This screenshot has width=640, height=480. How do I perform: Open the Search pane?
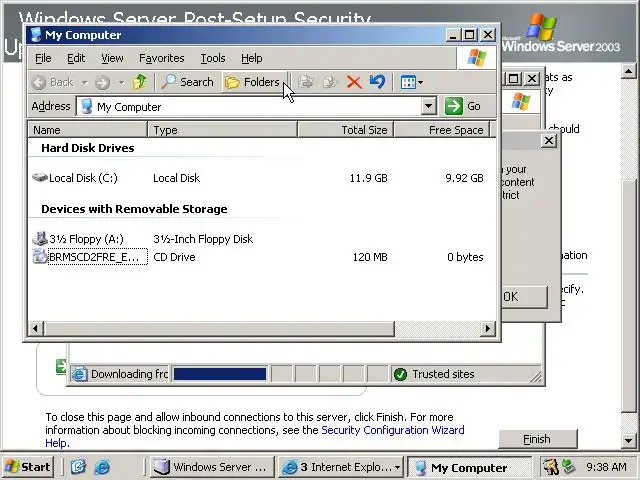click(188, 82)
